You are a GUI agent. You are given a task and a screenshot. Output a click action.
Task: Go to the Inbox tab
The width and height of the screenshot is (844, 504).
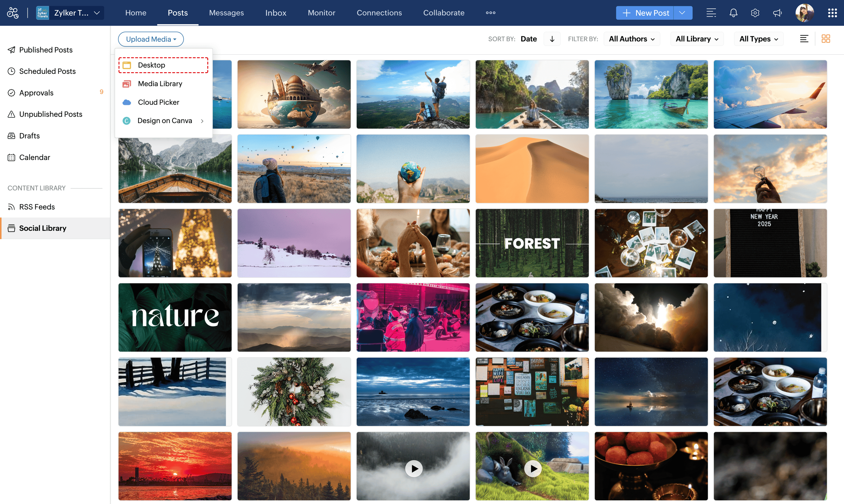pos(275,13)
